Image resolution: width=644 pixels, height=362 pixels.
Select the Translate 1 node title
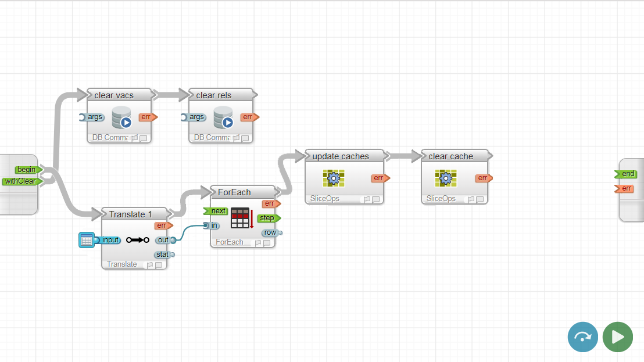coord(130,214)
